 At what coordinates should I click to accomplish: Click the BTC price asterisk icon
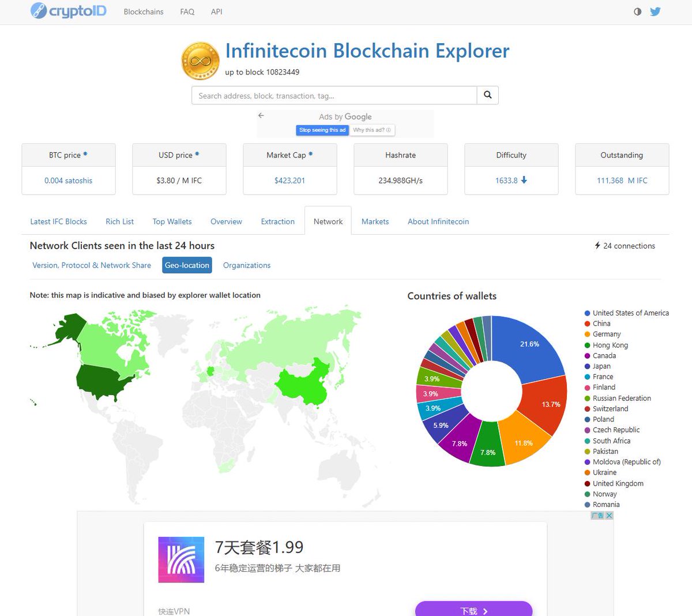(85, 154)
